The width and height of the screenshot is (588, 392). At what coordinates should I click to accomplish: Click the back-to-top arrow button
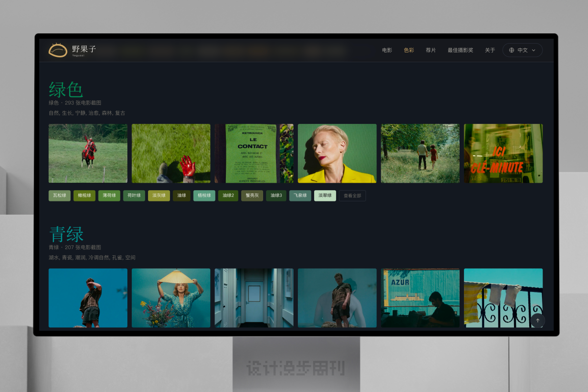(538, 320)
